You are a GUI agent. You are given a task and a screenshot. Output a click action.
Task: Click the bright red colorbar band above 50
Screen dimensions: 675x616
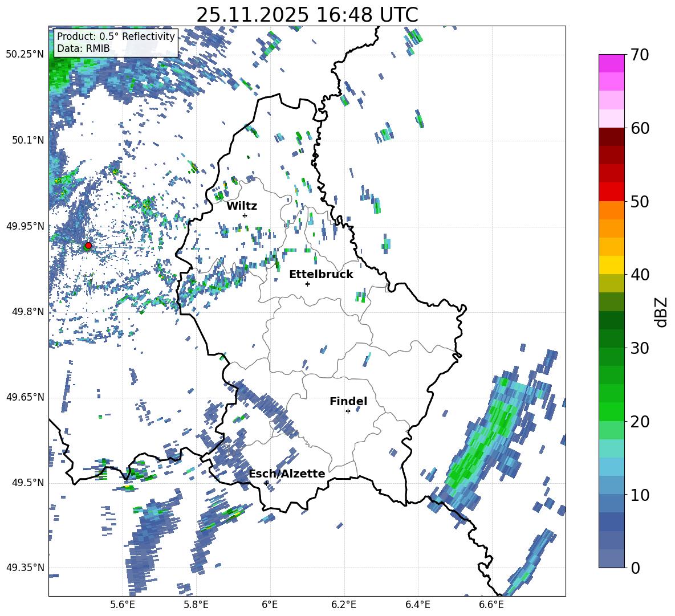pyautogui.click(x=611, y=192)
